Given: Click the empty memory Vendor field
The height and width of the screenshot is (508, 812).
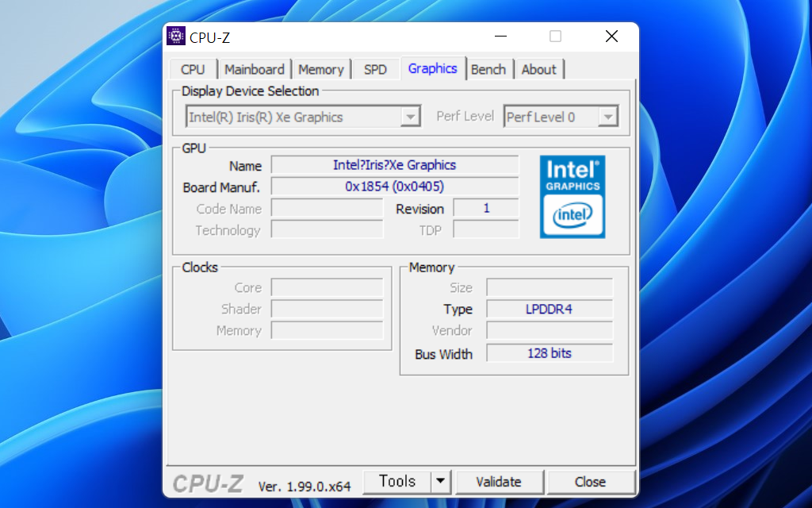Looking at the screenshot, I should point(550,330).
